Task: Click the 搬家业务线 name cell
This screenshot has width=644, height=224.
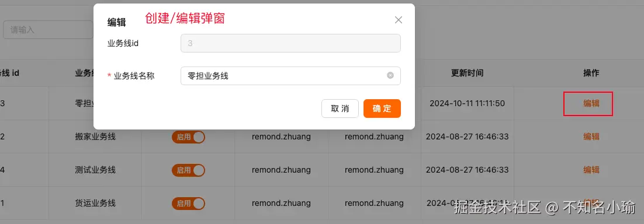Action: click(x=95, y=136)
